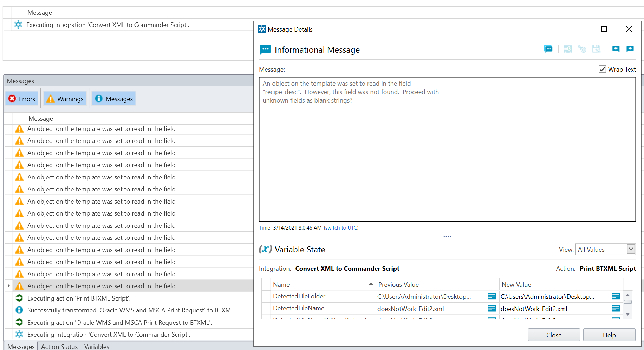The image size is (644, 350).
Task: Click gear icon on bottom 'Executing integration' row
Action: [19, 334]
